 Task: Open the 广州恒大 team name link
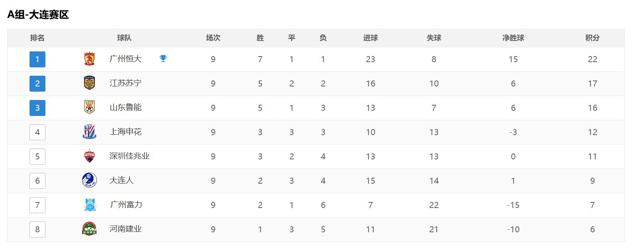126,59
